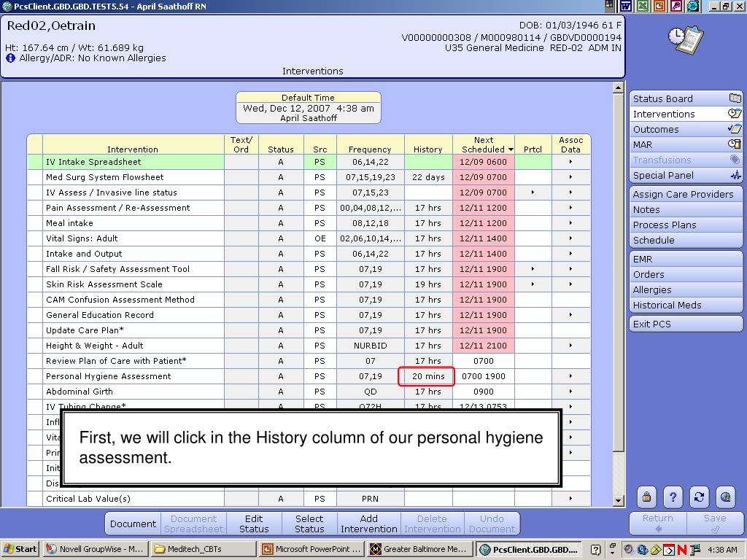The image size is (747, 560).
Task: Click the scrollbar down arrow
Action: [x=619, y=500]
